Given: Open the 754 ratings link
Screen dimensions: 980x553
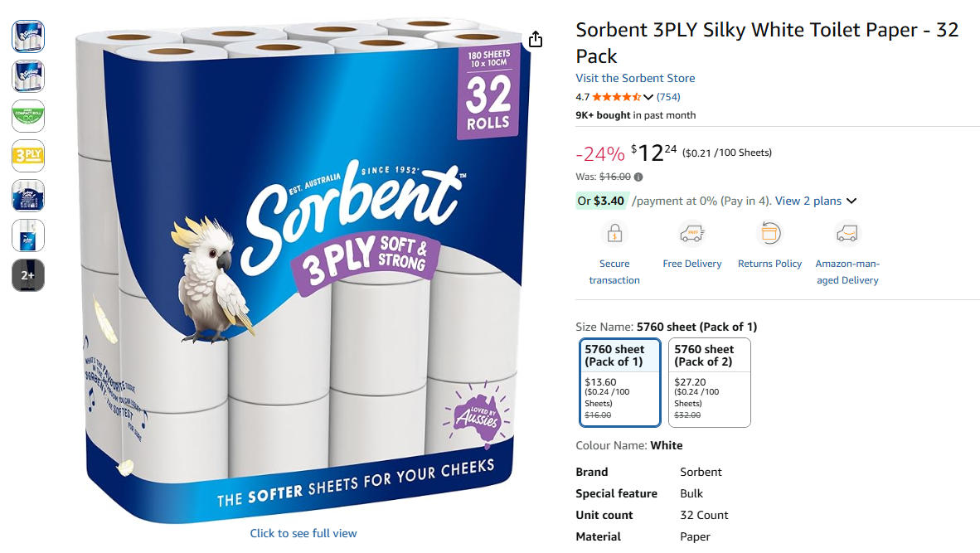Looking at the screenshot, I should [668, 97].
